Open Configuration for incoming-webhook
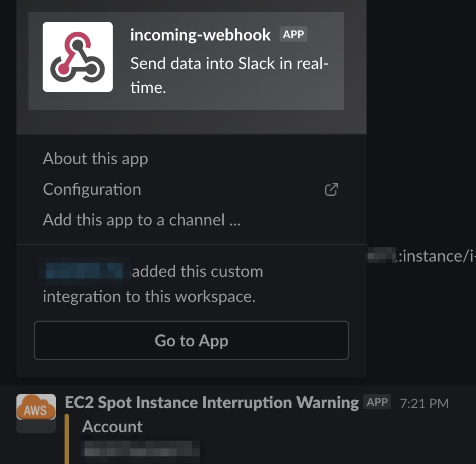 pos(91,189)
